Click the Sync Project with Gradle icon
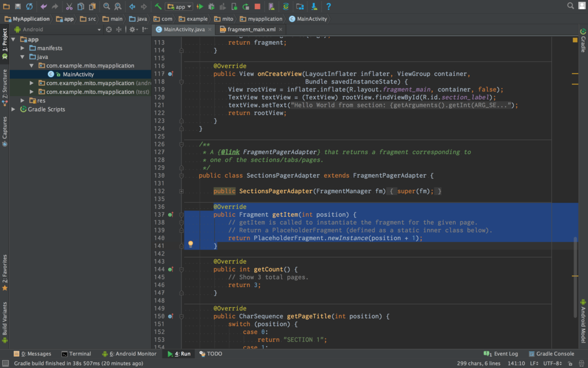This screenshot has width=588, height=368. point(286,6)
